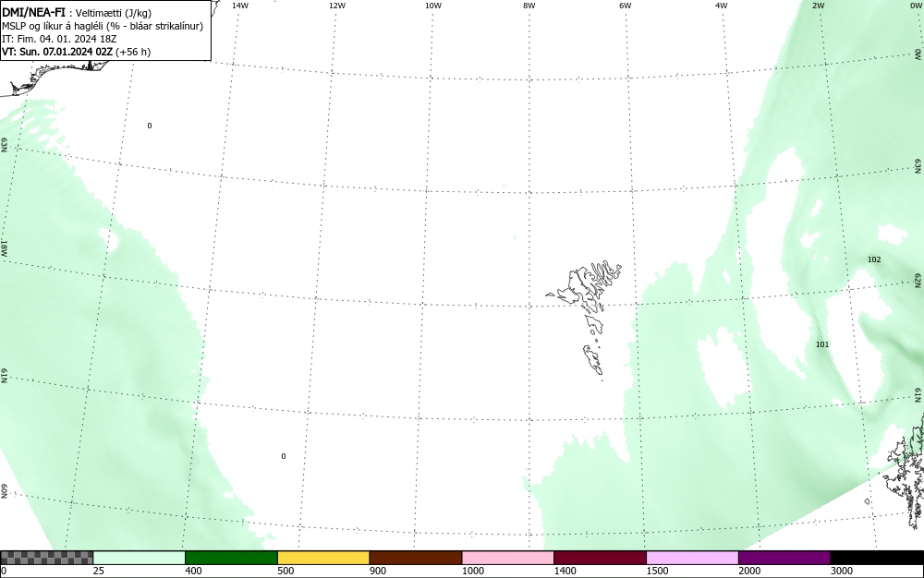Click the checkered gray 0–25 legend swatch
The image size is (924, 578).
[x=46, y=558]
